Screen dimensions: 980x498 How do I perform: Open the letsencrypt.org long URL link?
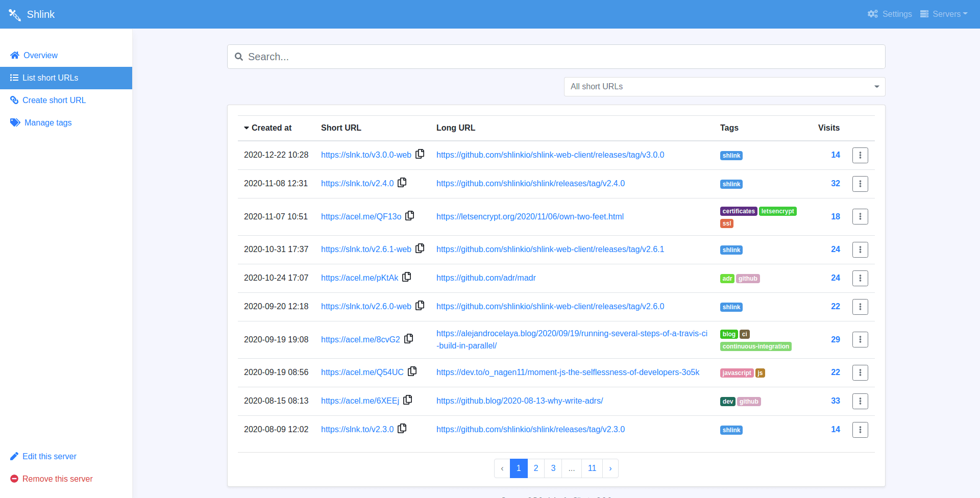pos(530,216)
